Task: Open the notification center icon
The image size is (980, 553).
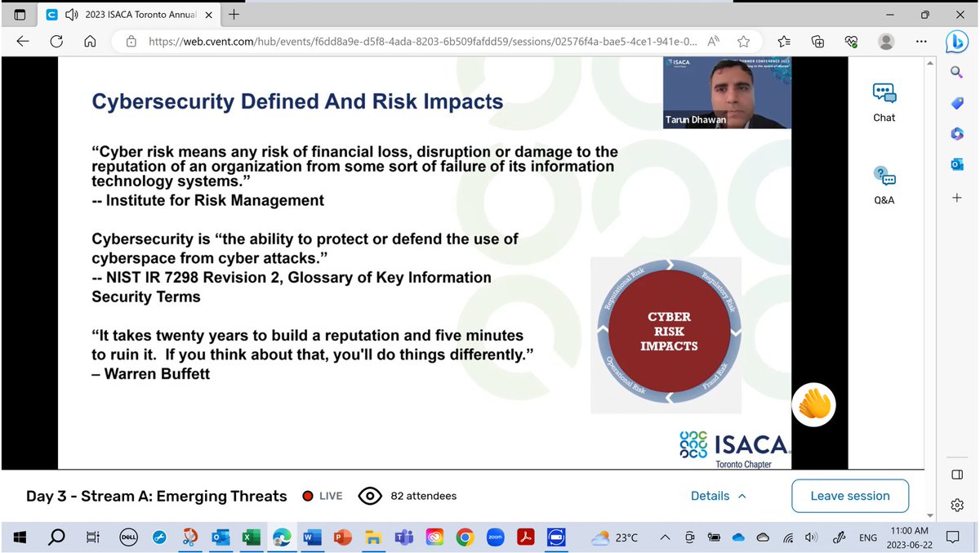Action: point(952,537)
